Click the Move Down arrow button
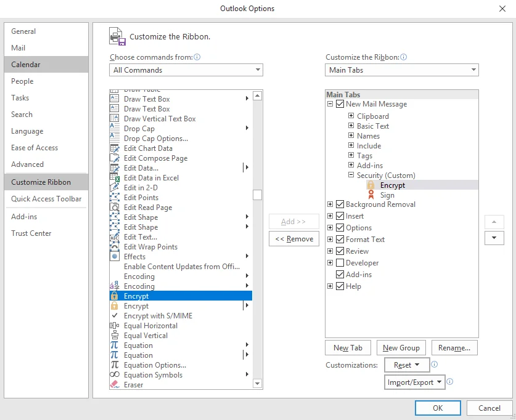This screenshot has height=420, width=516. click(x=494, y=238)
